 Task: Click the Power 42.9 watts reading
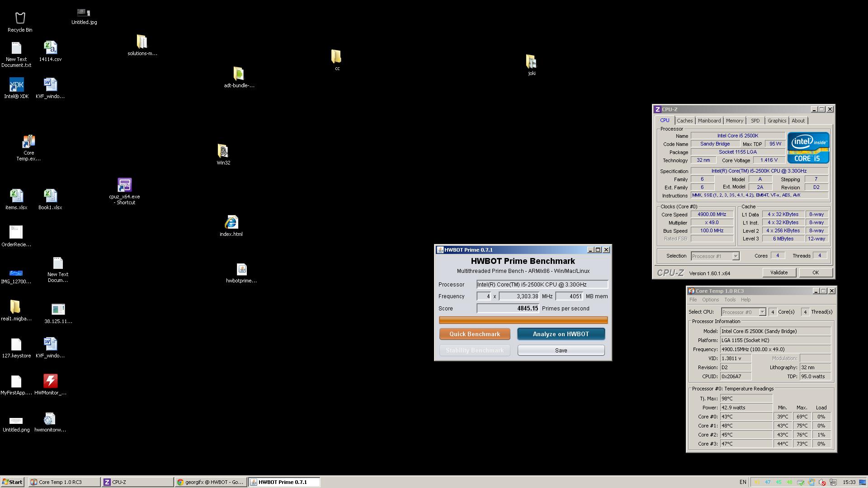(746, 408)
